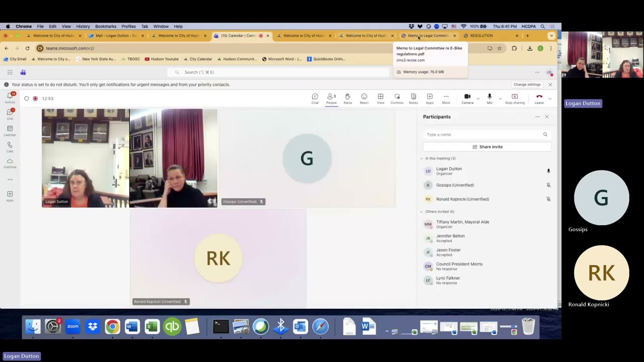Toggle mute for Ronald Kopnicki participant

pyautogui.click(x=548, y=199)
